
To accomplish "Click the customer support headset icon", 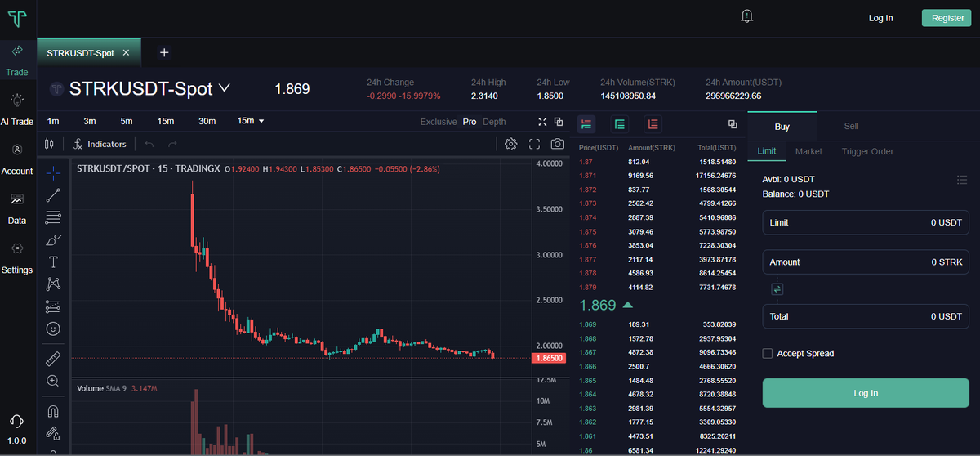I will 16,421.
